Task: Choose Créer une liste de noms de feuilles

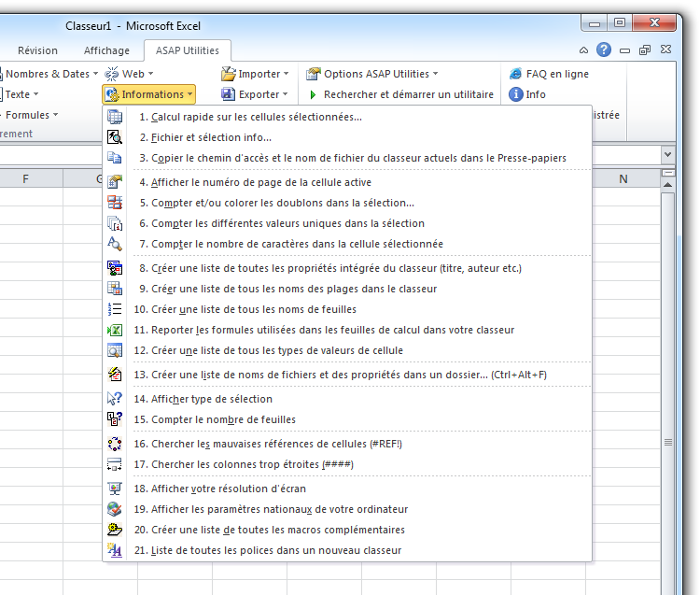Action: pos(347,309)
